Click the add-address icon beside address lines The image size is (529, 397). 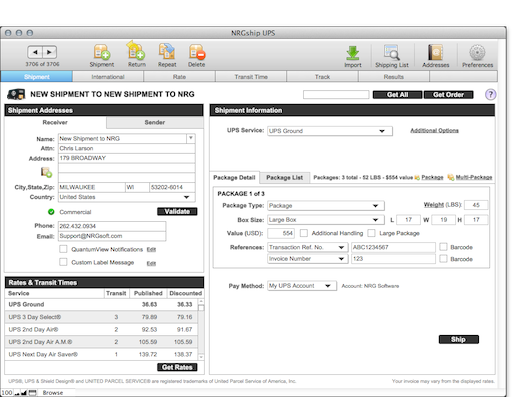(46, 172)
